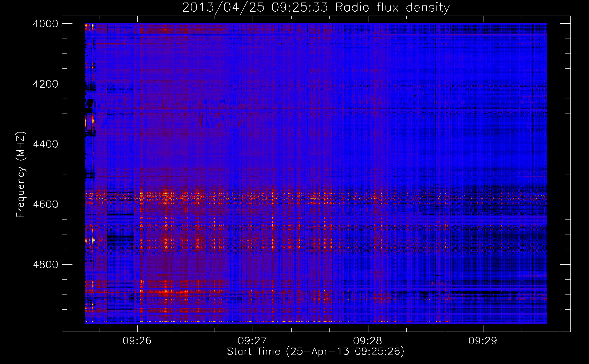Select the 4000 frequency axis label
Image resolution: width=589 pixels, height=364 pixels.
point(46,24)
